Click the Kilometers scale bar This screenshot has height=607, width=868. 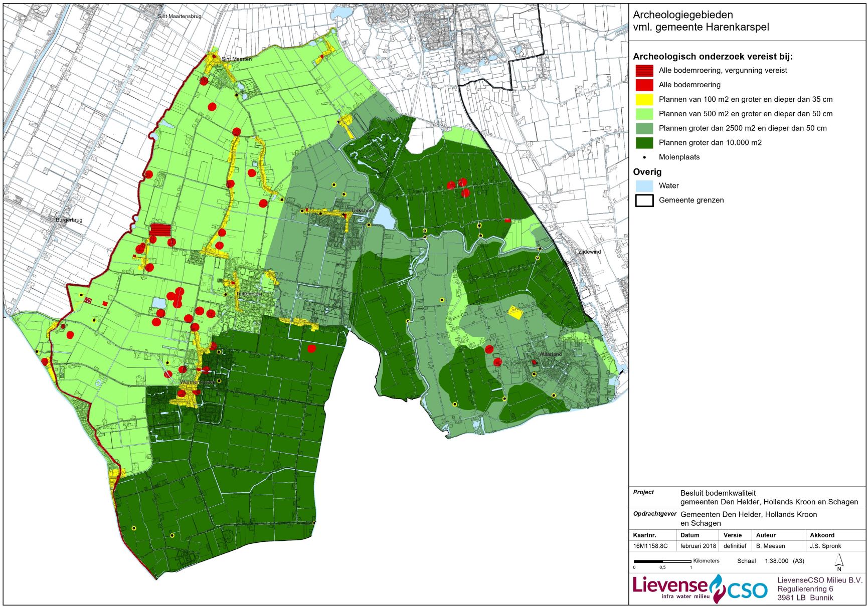(x=662, y=561)
